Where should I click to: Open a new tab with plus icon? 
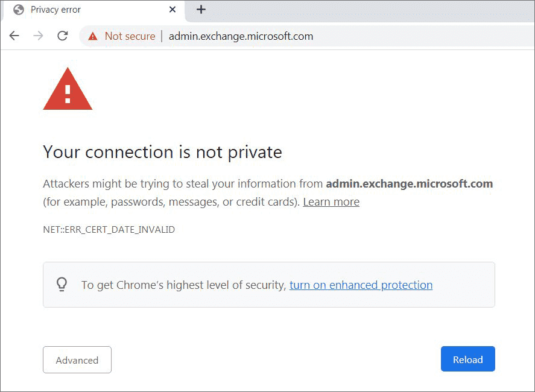coord(201,9)
